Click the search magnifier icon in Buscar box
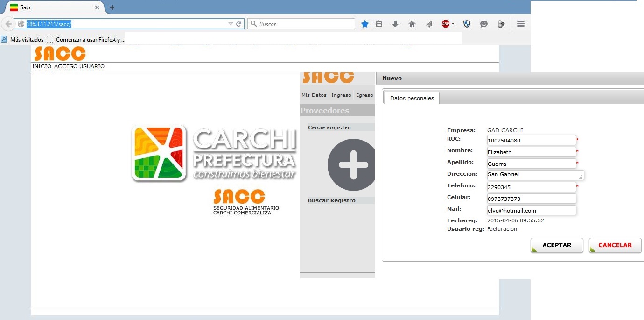The image size is (644, 320). coord(253,24)
